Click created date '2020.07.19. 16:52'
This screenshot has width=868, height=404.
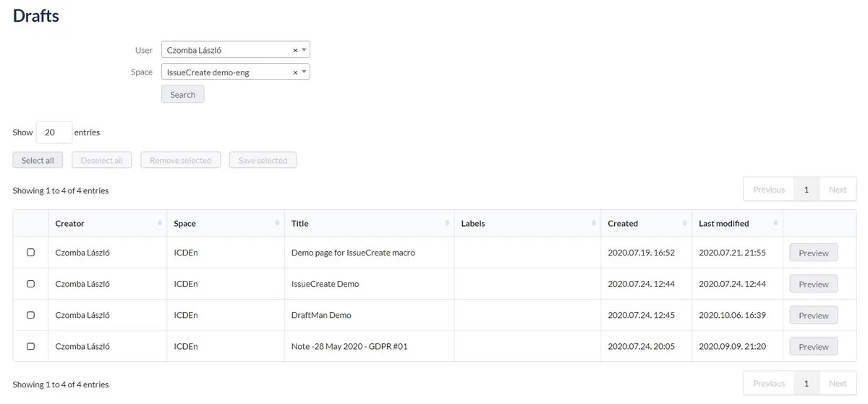point(641,253)
